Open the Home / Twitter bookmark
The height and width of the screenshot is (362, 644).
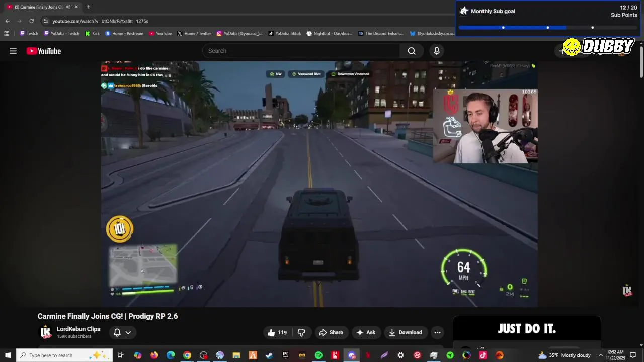click(194, 34)
